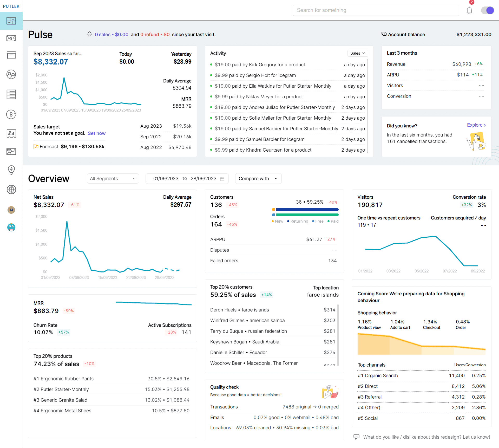Click the Account balance wallet icon

(384, 34)
